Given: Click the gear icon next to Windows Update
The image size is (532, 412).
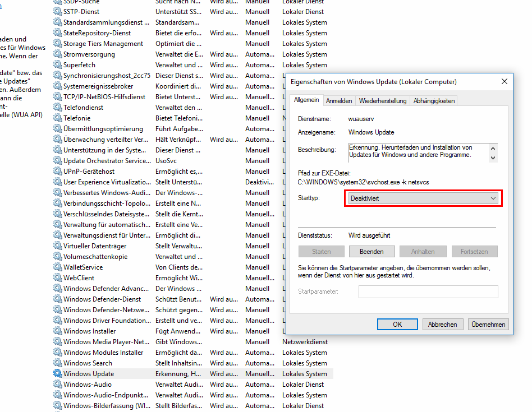Looking at the screenshot, I should pyautogui.click(x=58, y=373).
